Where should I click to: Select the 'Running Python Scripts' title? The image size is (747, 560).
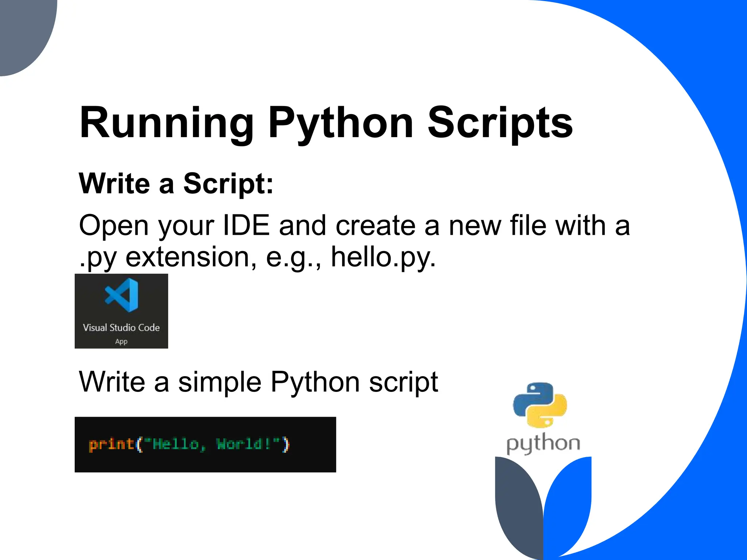tap(326, 122)
